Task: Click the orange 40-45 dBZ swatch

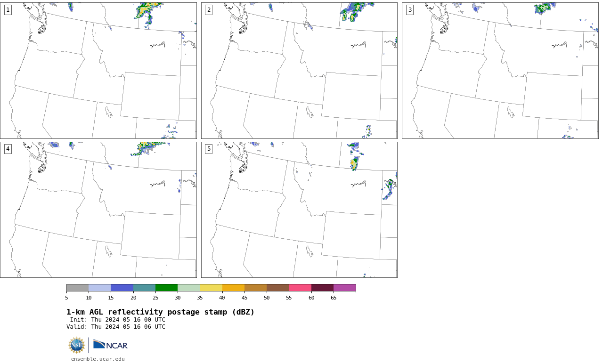Action: [233, 288]
